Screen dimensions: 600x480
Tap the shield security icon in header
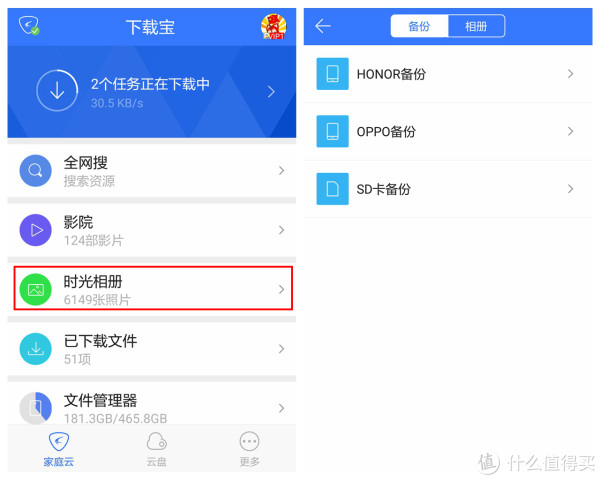click(29, 26)
